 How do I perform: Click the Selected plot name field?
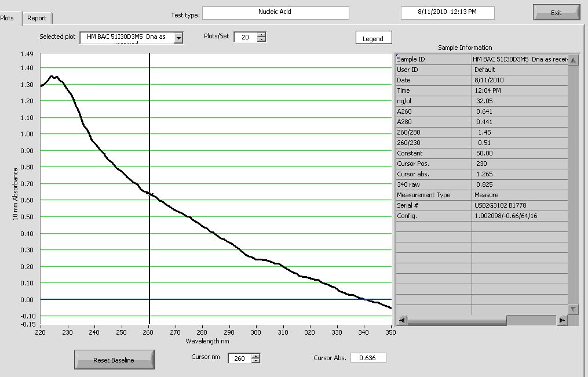coord(127,38)
